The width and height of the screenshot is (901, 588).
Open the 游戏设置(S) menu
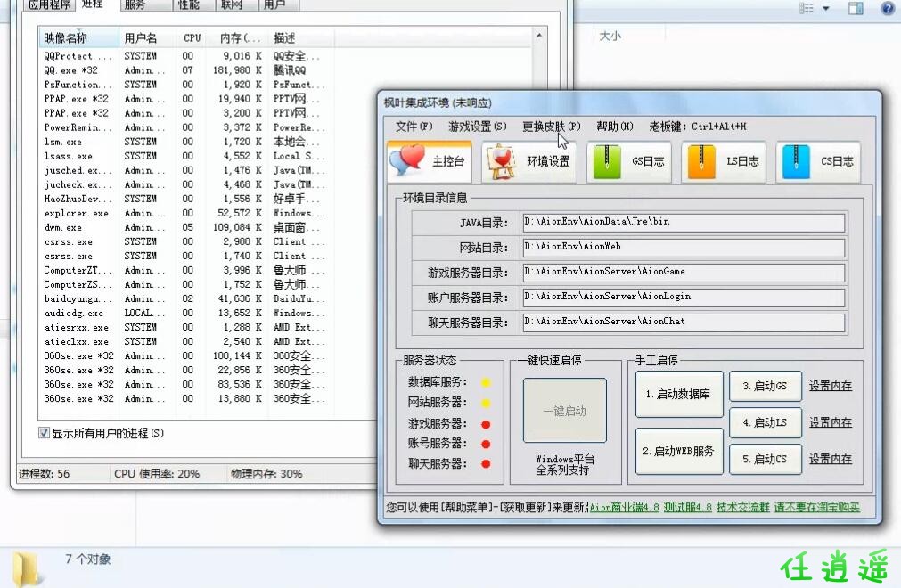[478, 127]
